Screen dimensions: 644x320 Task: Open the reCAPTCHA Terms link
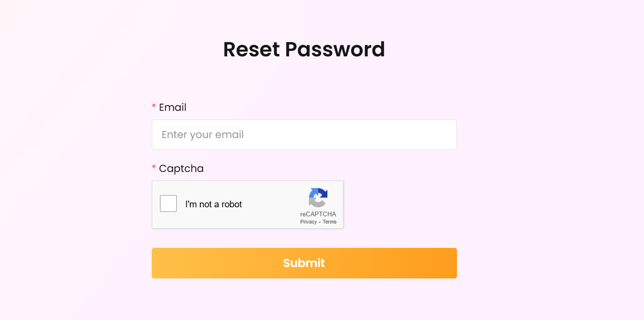click(330, 222)
